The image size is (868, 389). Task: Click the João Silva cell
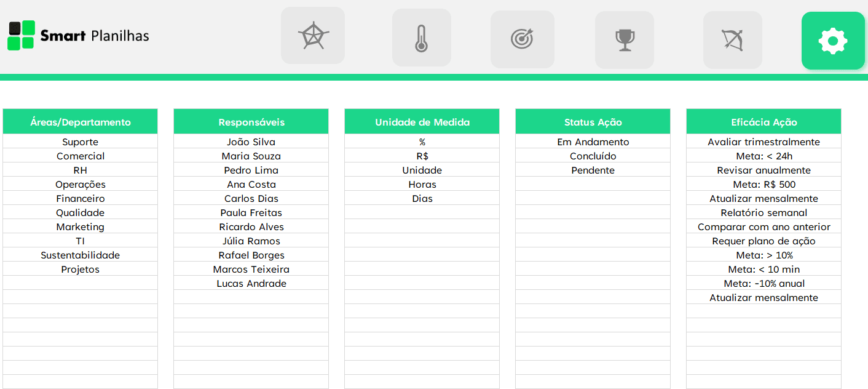click(251, 142)
